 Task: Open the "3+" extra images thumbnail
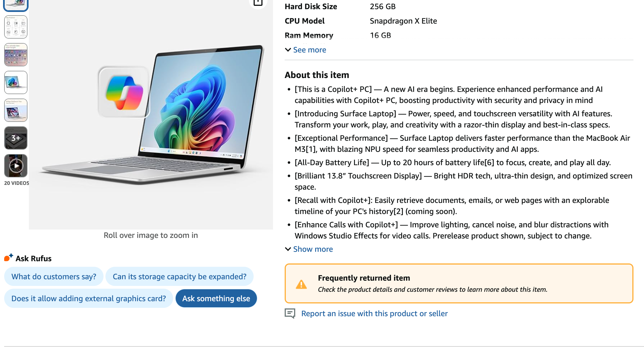click(16, 138)
